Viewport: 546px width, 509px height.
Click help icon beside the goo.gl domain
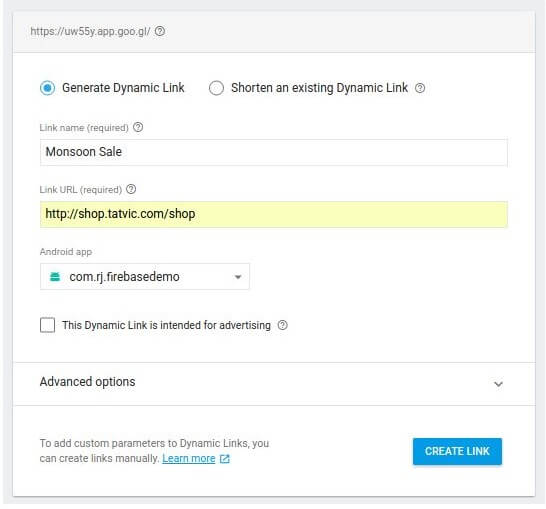tap(160, 31)
